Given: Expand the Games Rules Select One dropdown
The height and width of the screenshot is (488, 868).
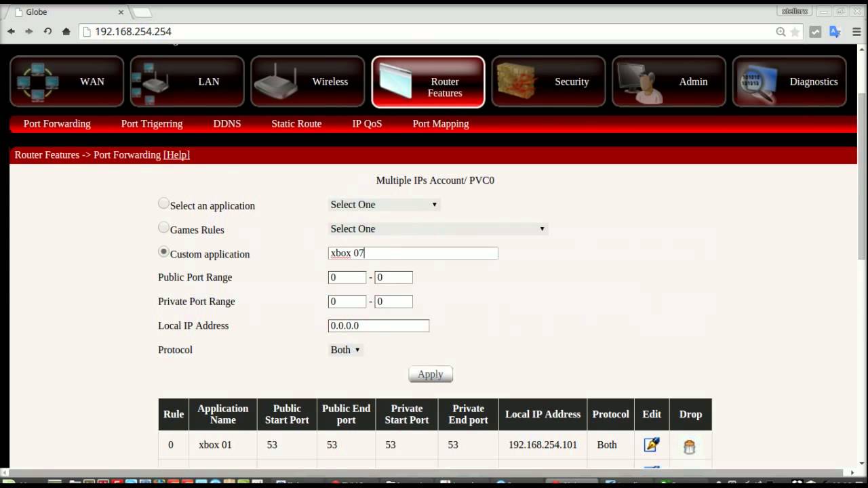Looking at the screenshot, I should [438, 229].
